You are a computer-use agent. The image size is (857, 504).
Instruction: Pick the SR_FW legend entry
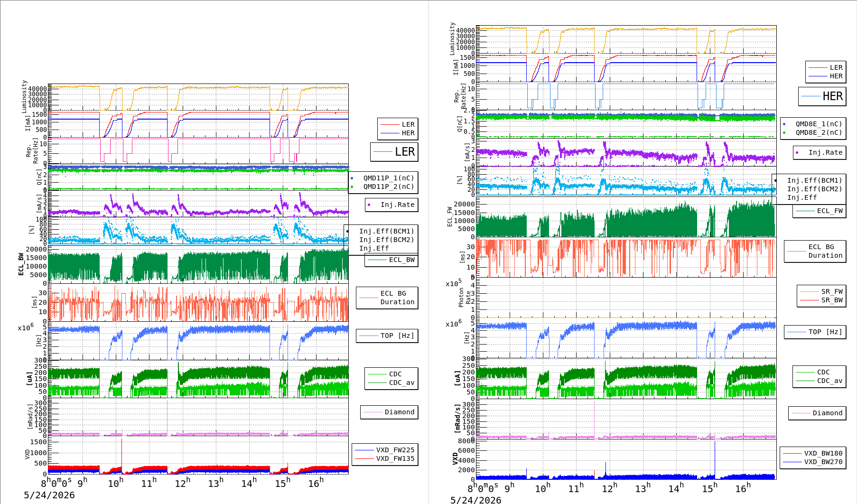coord(832,291)
